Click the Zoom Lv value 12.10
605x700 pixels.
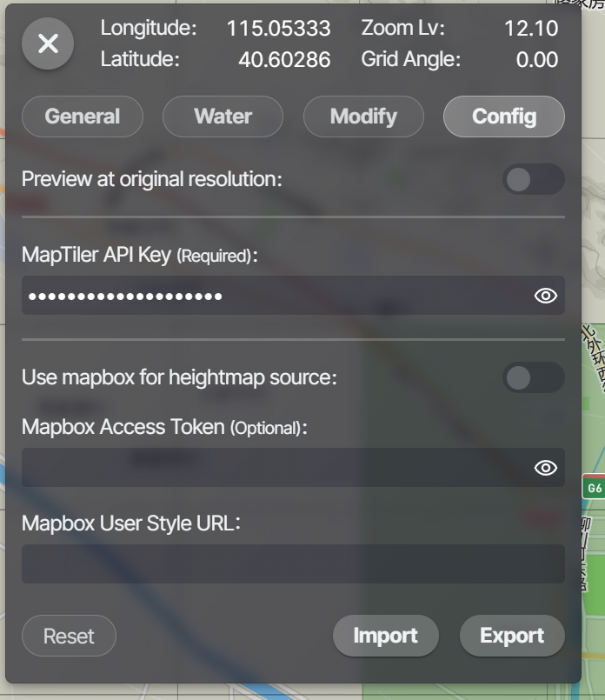530,29
